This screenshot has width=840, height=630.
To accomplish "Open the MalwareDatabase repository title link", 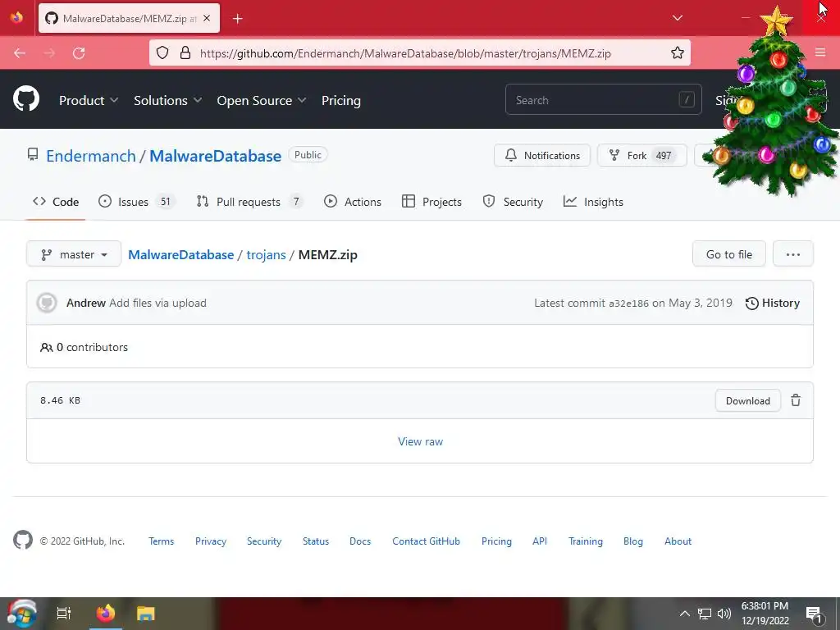I will [215, 156].
